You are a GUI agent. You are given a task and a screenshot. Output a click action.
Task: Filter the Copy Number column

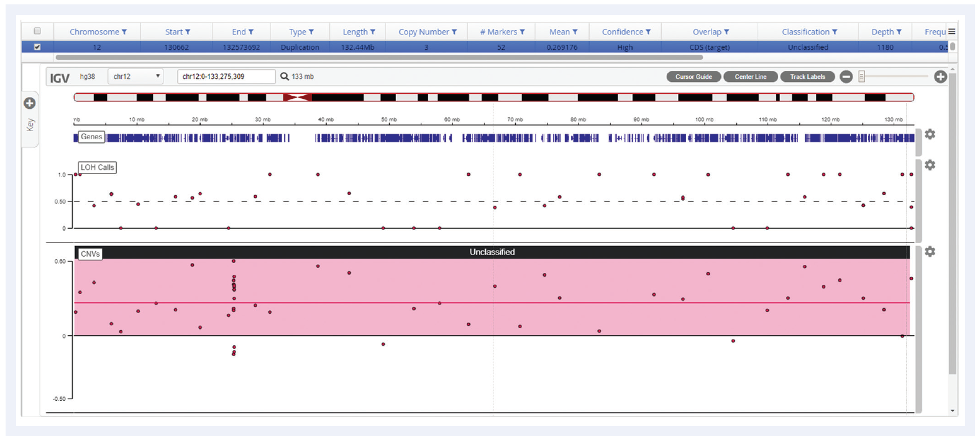[x=454, y=32]
